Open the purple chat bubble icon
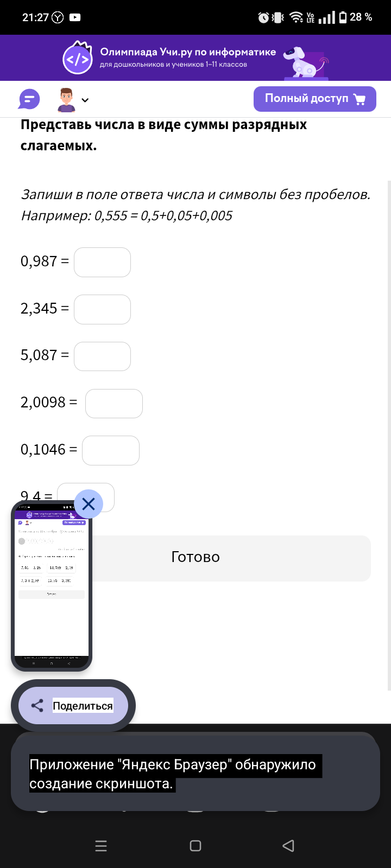This screenshot has width=391, height=868. click(29, 99)
